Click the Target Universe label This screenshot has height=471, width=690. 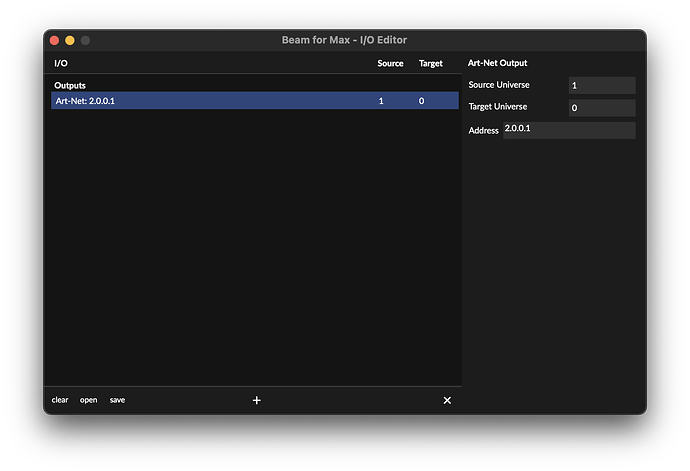[498, 107]
